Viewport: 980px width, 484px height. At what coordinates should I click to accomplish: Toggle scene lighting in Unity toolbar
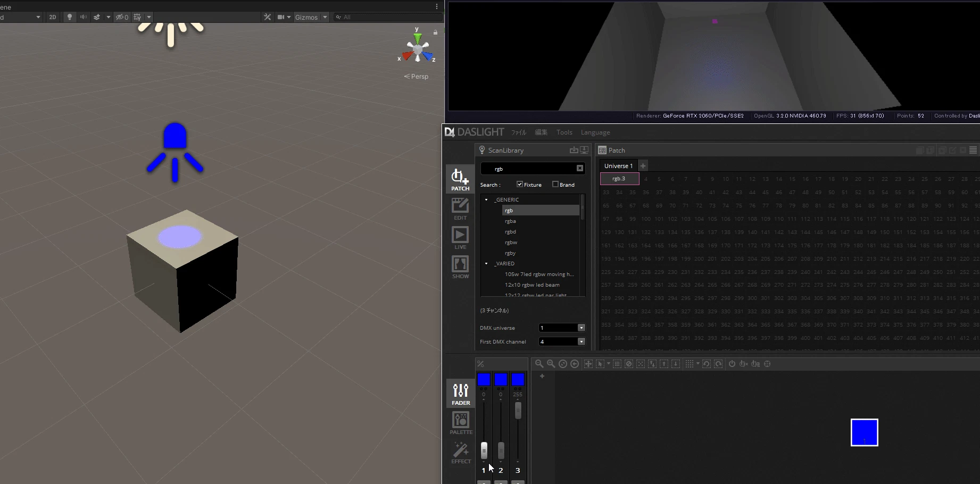coord(69,17)
